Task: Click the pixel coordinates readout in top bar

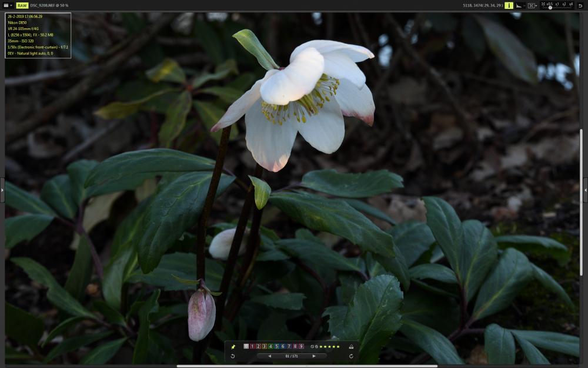Action: [x=483, y=6]
